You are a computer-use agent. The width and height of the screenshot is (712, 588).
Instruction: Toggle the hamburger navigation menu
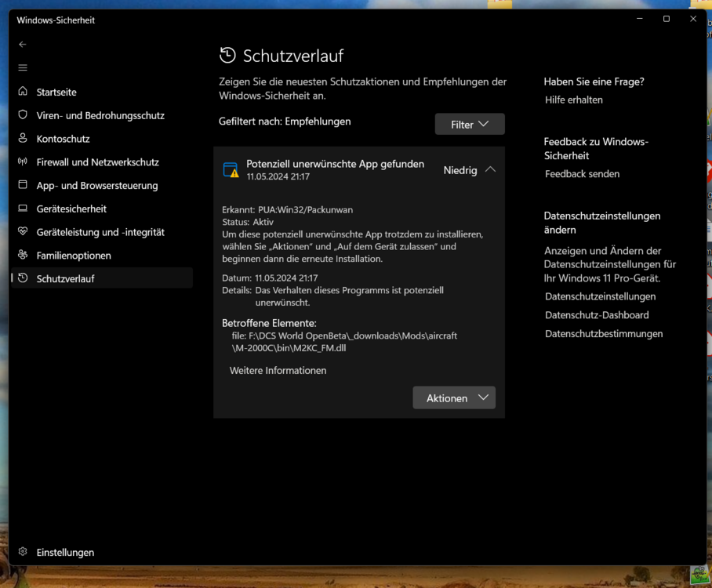point(22,67)
